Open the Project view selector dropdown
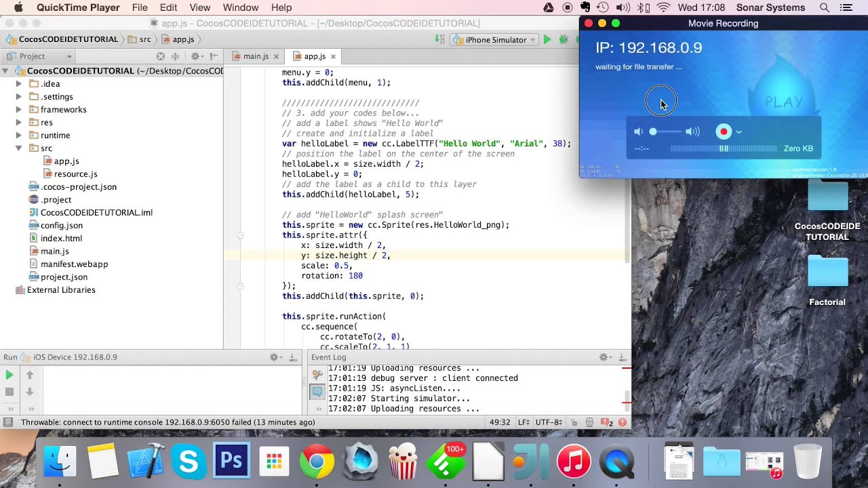Image resolution: width=868 pixels, height=488 pixels. coord(39,56)
